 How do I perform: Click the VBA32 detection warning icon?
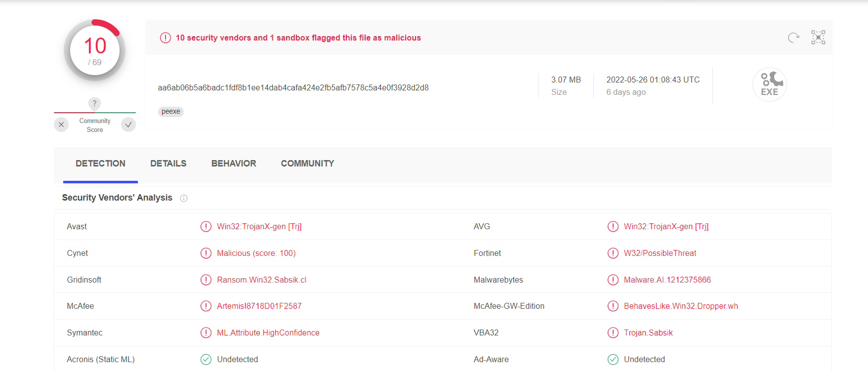coord(613,332)
